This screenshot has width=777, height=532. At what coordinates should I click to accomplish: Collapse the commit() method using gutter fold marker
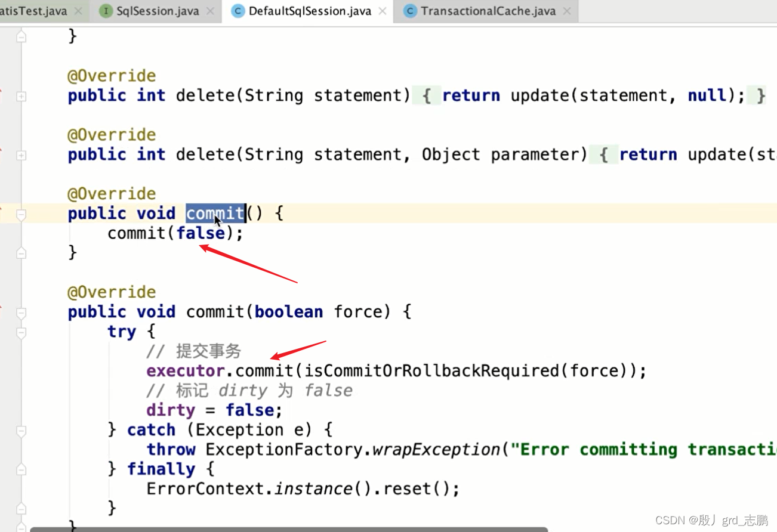21,214
